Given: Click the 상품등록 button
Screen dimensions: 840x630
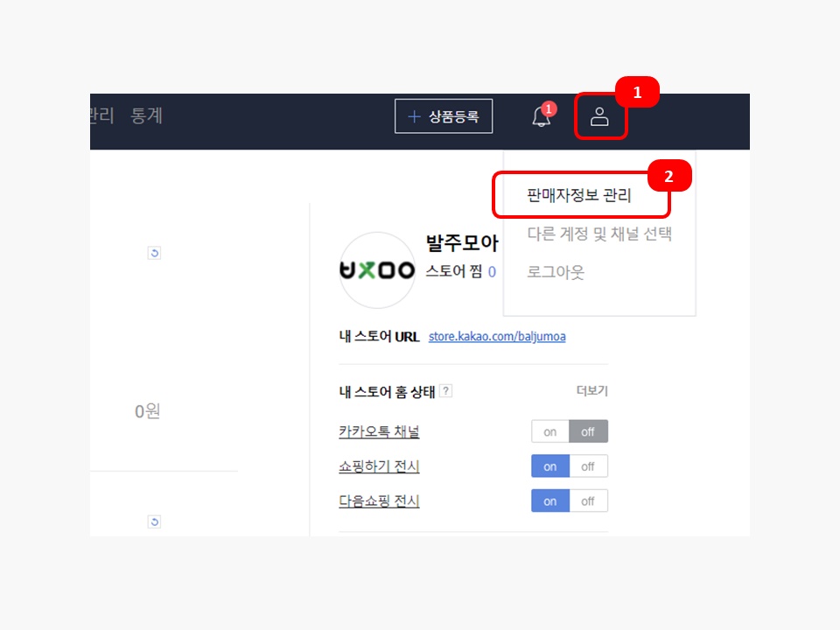Looking at the screenshot, I should pyautogui.click(x=444, y=116).
